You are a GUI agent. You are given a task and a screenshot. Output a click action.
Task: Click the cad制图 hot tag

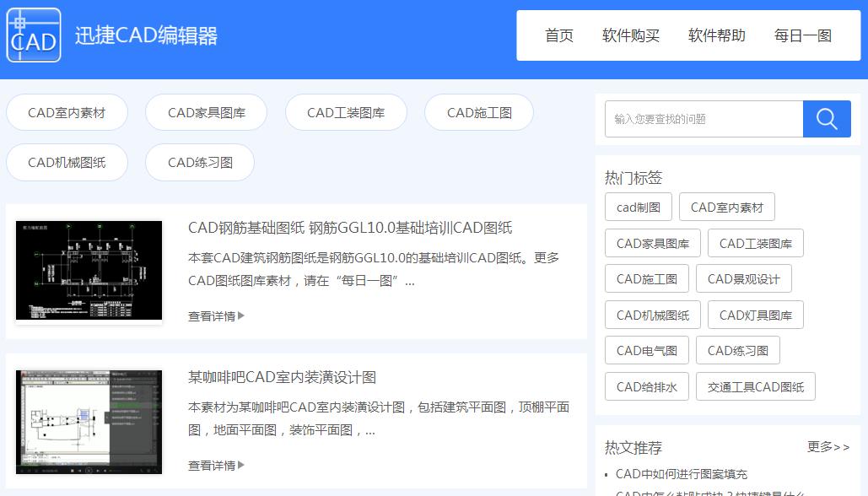(x=638, y=206)
